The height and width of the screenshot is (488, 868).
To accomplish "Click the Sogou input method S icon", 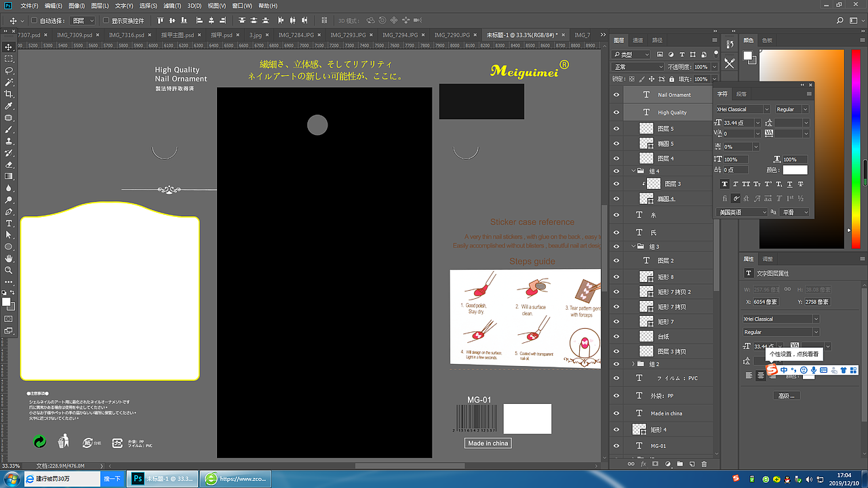I will click(x=772, y=369).
